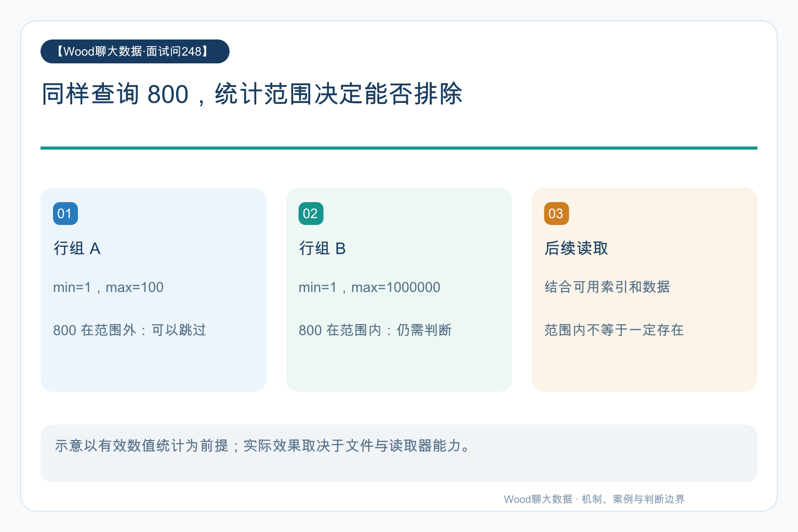Click the line 800 在范围外：可以跳过
Image resolution: width=798 pixels, height=532 pixels.
(130, 330)
